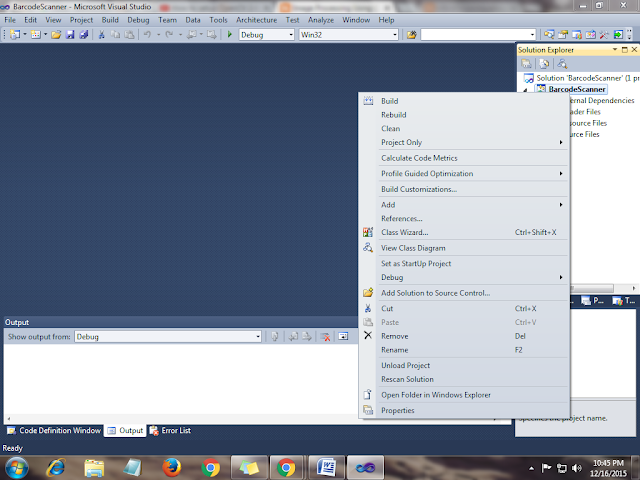Click the Save All toolbar icon

click(84, 35)
